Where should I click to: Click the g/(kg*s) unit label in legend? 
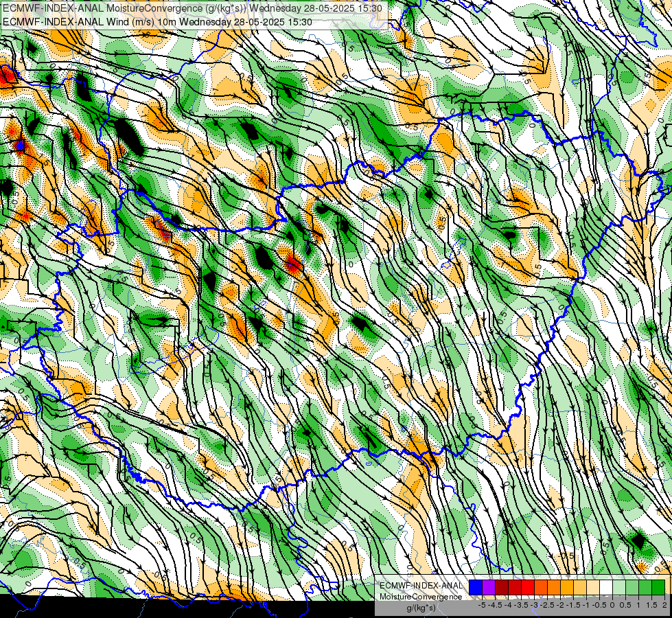coord(421,608)
